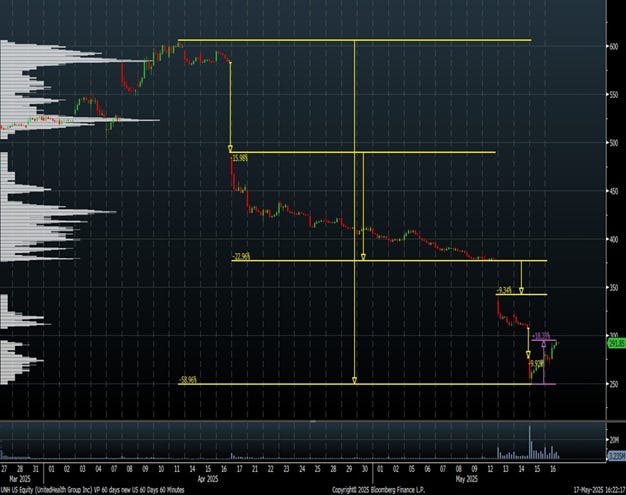Click the tallest volume bar on May 14

(530, 442)
